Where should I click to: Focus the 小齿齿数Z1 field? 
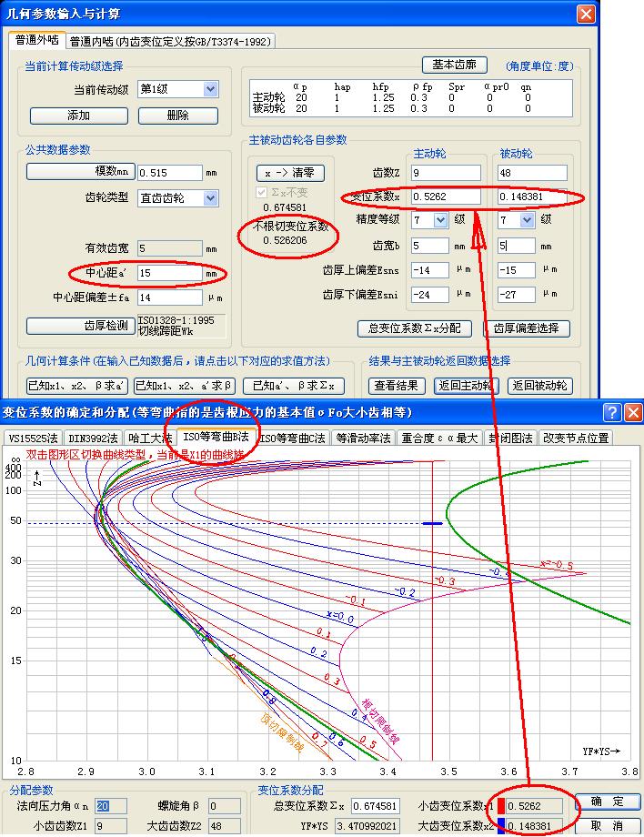111,826
